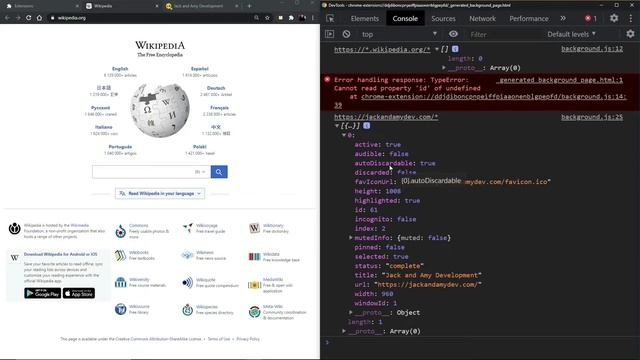Collapse the empty array [] logged value
Viewport: 640px width, 360px height.
[x=437, y=49]
